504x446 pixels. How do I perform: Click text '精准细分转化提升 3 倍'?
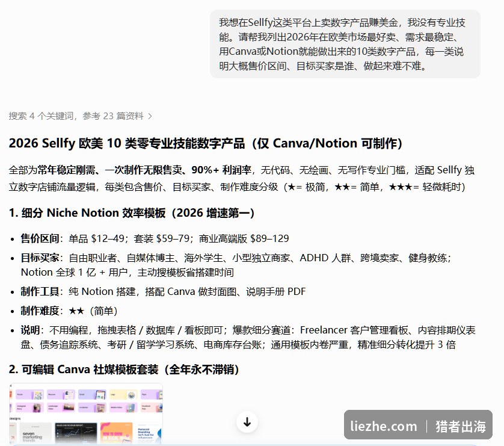(x=407, y=345)
